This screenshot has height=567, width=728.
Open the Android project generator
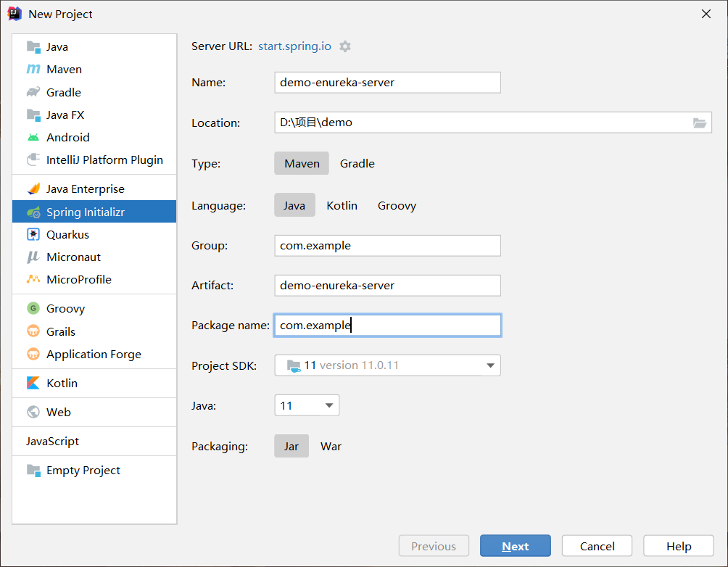tap(68, 137)
